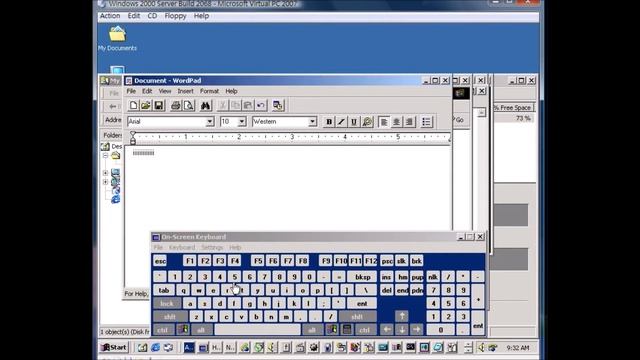Open the text color picker

[367, 122]
